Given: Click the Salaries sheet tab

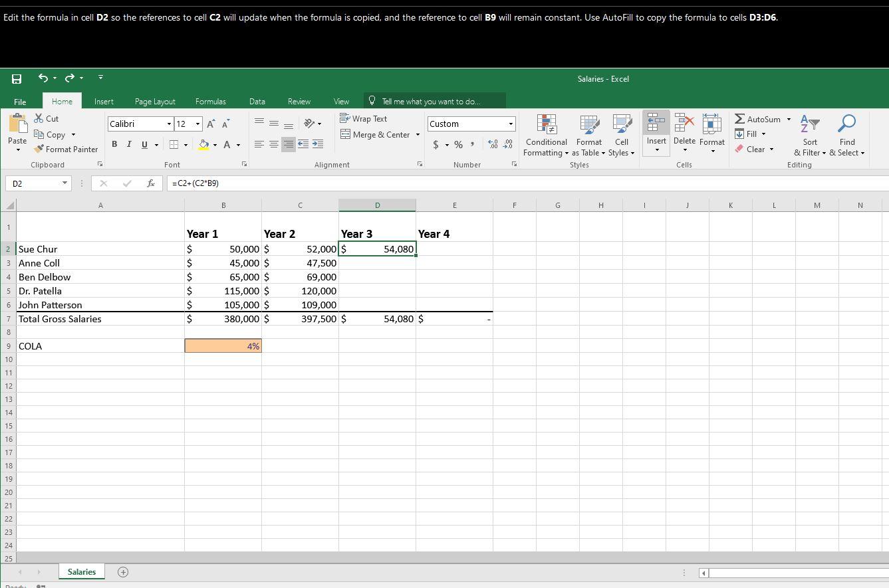Looking at the screenshot, I should (81, 571).
